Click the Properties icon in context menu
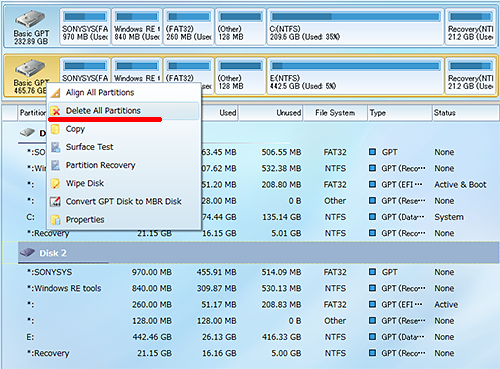 pos(55,220)
